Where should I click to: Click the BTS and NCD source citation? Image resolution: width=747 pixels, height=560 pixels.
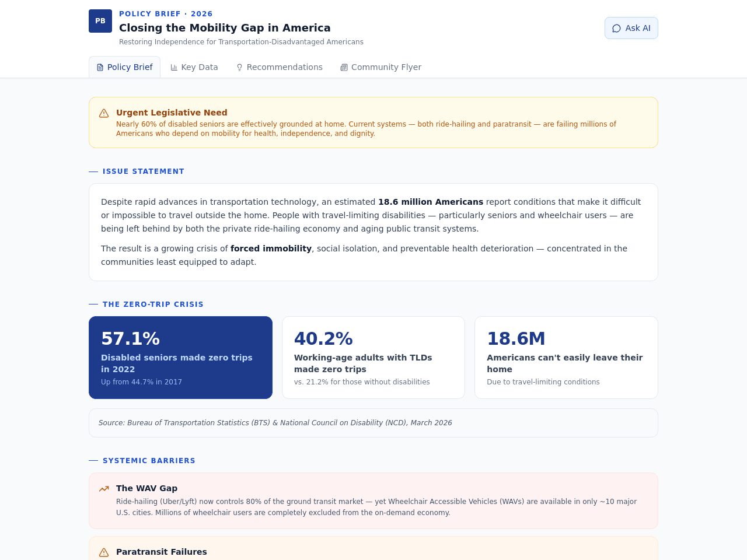tap(275, 423)
